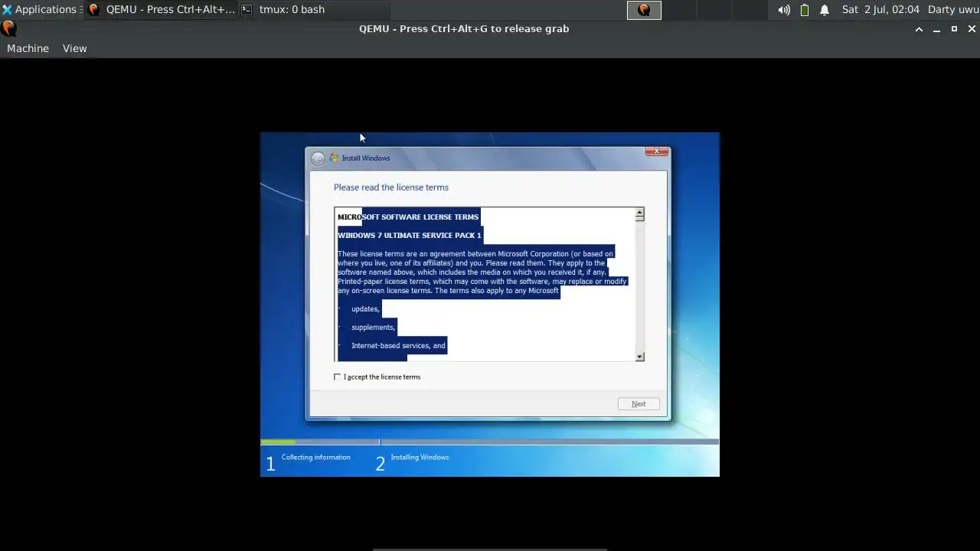Click 'MICROSOFT SOFTWARE LICENSE TERMS' heading text

click(x=408, y=217)
